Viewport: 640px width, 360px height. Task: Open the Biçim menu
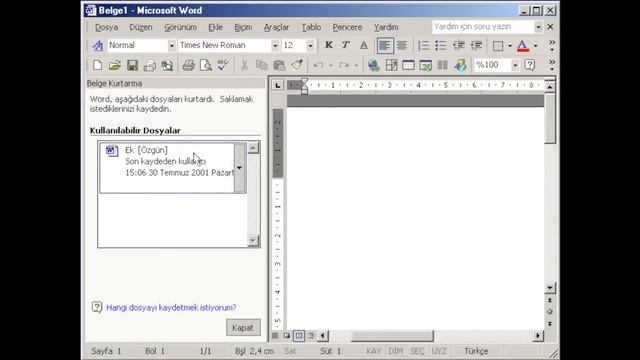pyautogui.click(x=243, y=27)
